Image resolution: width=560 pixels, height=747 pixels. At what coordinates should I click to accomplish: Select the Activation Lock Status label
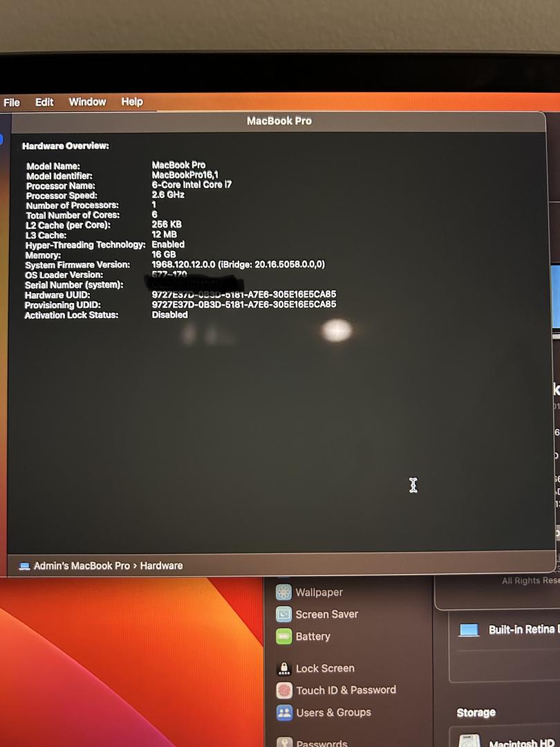click(x=71, y=315)
